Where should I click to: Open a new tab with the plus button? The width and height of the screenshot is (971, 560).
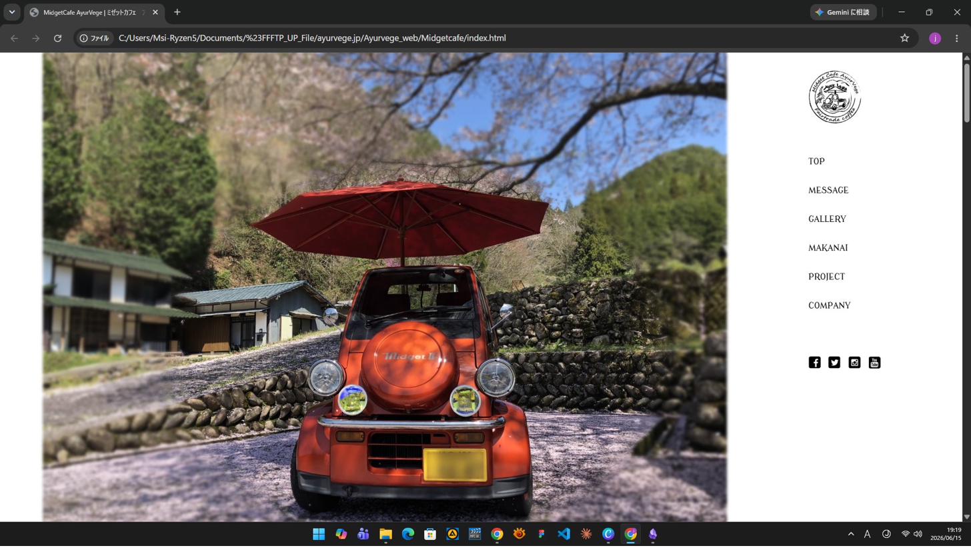click(177, 12)
